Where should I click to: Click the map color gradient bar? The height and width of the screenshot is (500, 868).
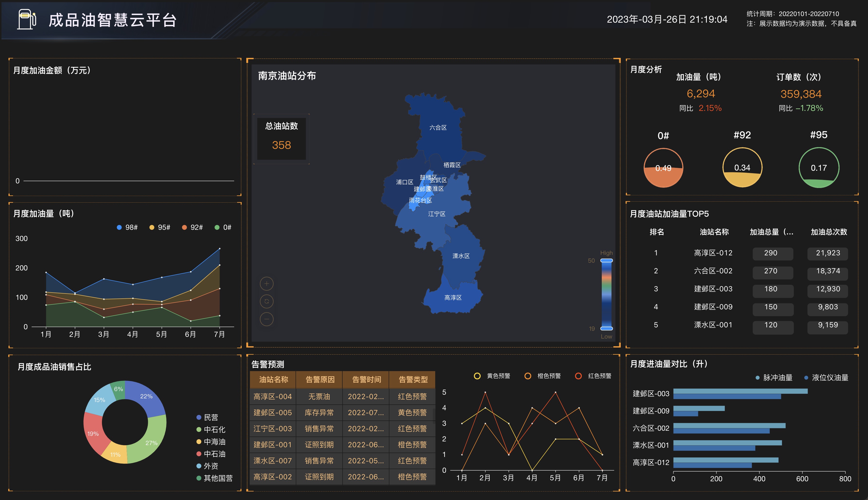coord(606,295)
